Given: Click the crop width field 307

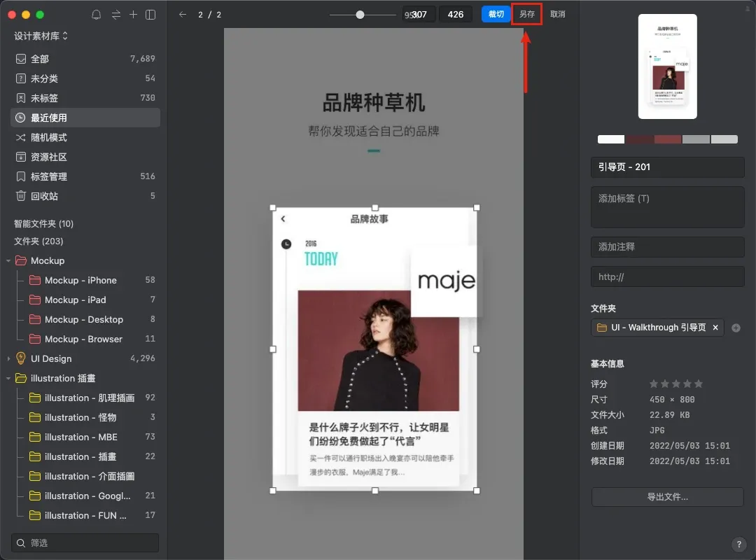Looking at the screenshot, I should click(419, 15).
